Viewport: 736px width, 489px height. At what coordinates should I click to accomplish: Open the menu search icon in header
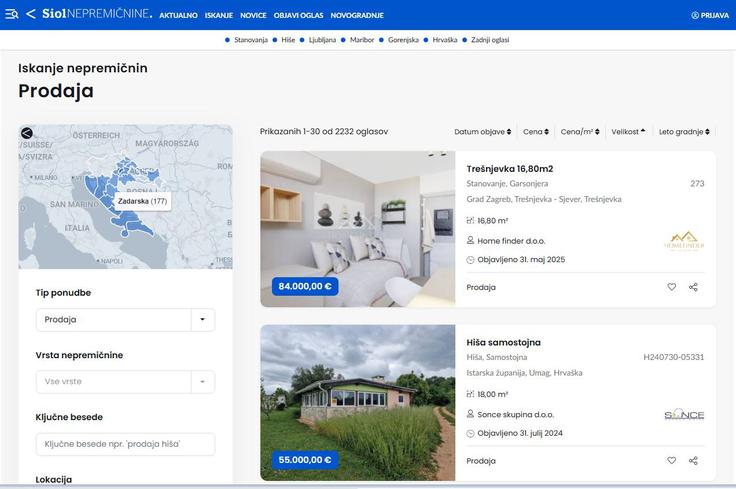(x=12, y=15)
